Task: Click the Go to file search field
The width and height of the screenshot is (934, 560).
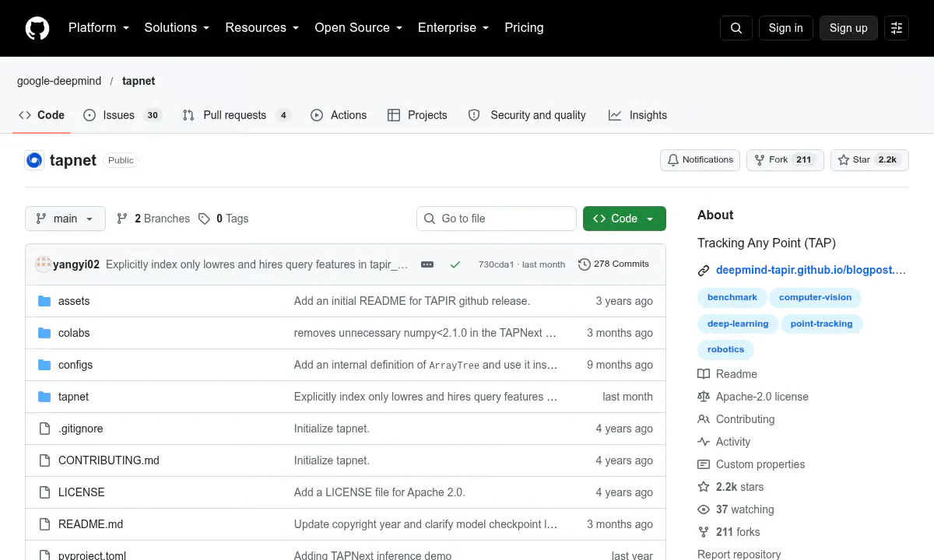Action: pos(497,219)
